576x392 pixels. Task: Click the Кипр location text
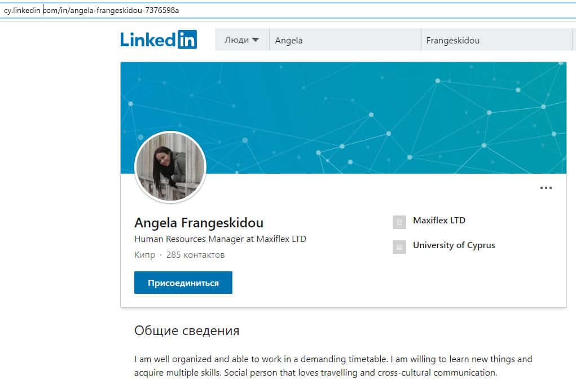(144, 255)
